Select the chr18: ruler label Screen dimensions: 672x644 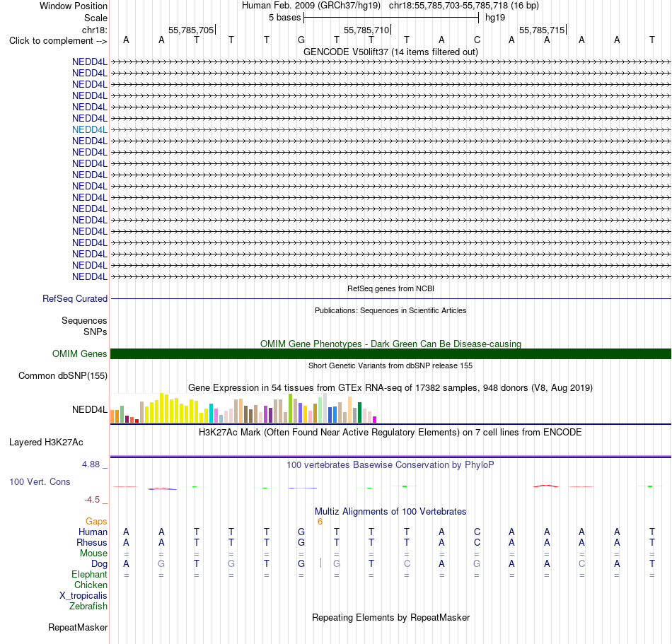tap(95, 30)
